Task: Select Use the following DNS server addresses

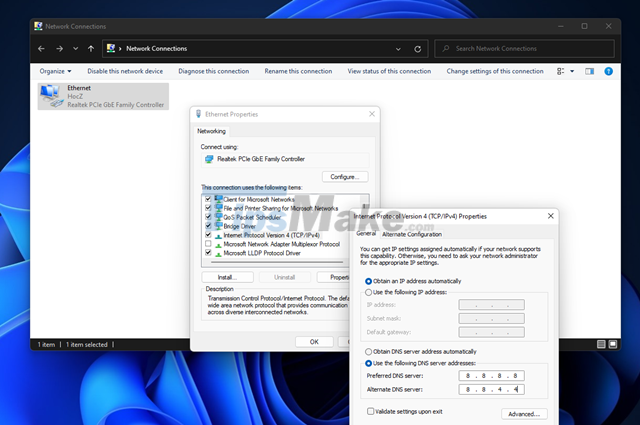Action: tap(369, 363)
